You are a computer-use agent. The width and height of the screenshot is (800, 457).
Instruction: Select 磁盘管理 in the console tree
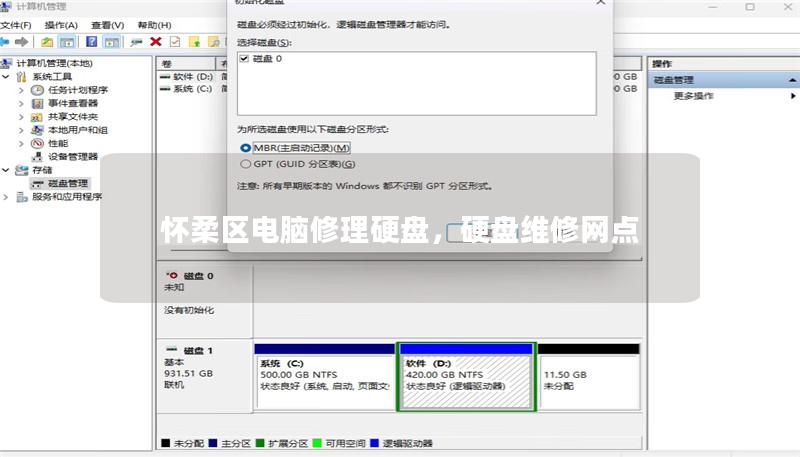click(x=68, y=183)
